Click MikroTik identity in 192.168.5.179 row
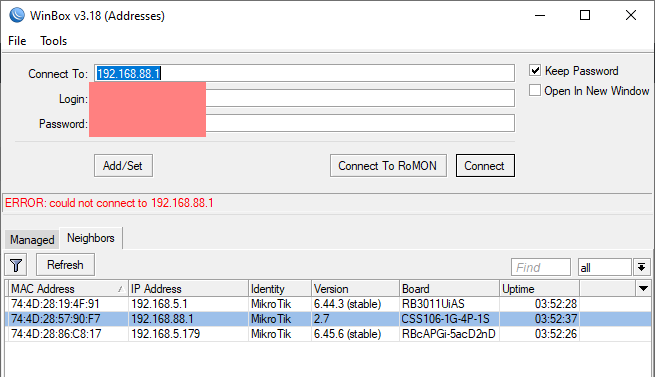This screenshot has width=655, height=377. [271, 334]
